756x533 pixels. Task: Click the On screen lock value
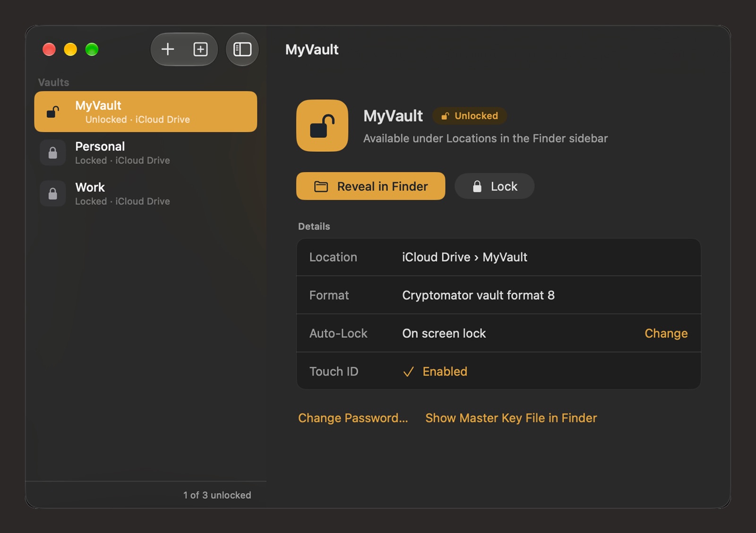tap(444, 333)
